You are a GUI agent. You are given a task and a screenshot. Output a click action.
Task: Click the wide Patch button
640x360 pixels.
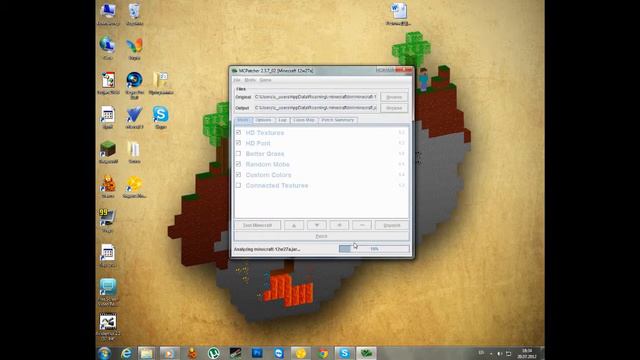coord(322,236)
